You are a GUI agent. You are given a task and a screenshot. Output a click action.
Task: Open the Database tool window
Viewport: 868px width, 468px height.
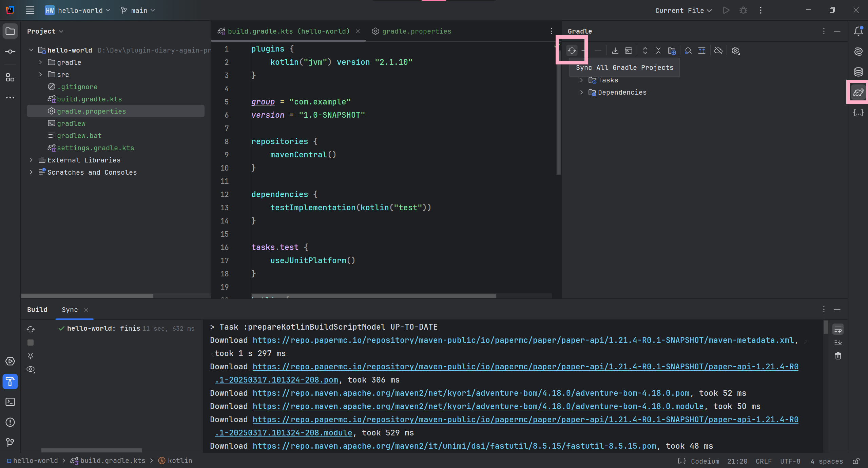(858, 72)
